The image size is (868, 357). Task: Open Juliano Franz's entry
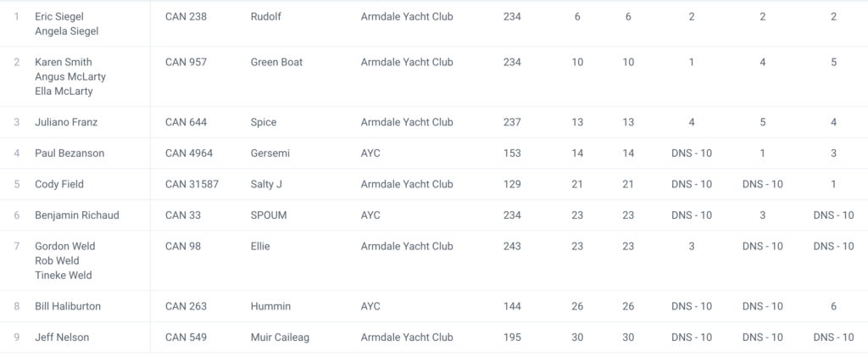click(x=66, y=122)
